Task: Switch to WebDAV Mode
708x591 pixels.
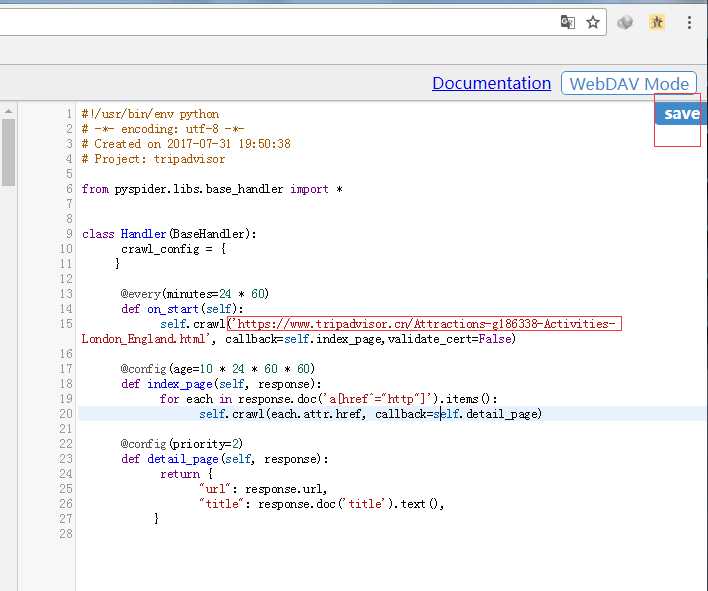Action: click(x=629, y=84)
